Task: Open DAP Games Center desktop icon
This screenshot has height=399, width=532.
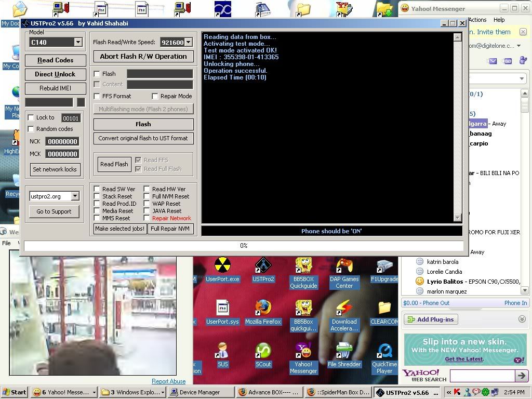Action: [x=344, y=273]
